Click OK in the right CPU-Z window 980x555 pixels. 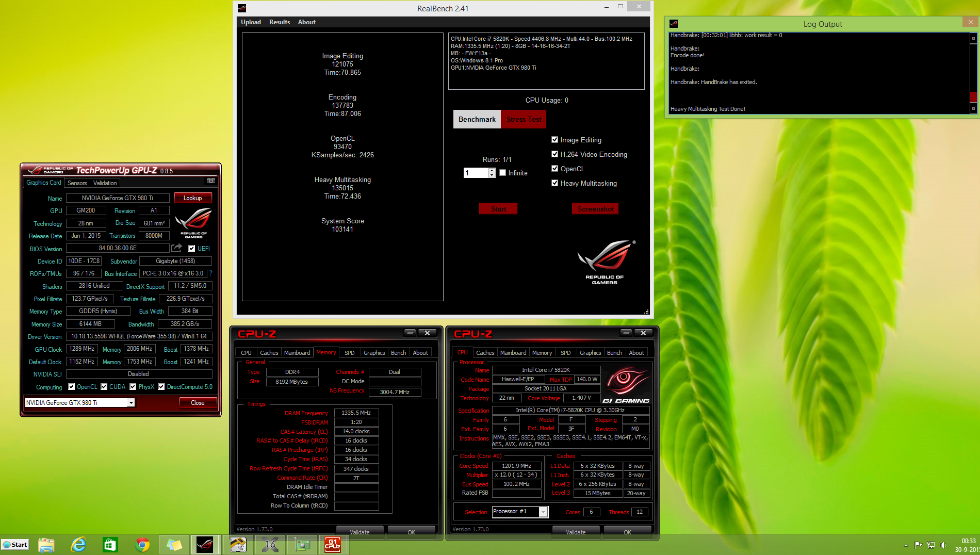click(x=627, y=532)
